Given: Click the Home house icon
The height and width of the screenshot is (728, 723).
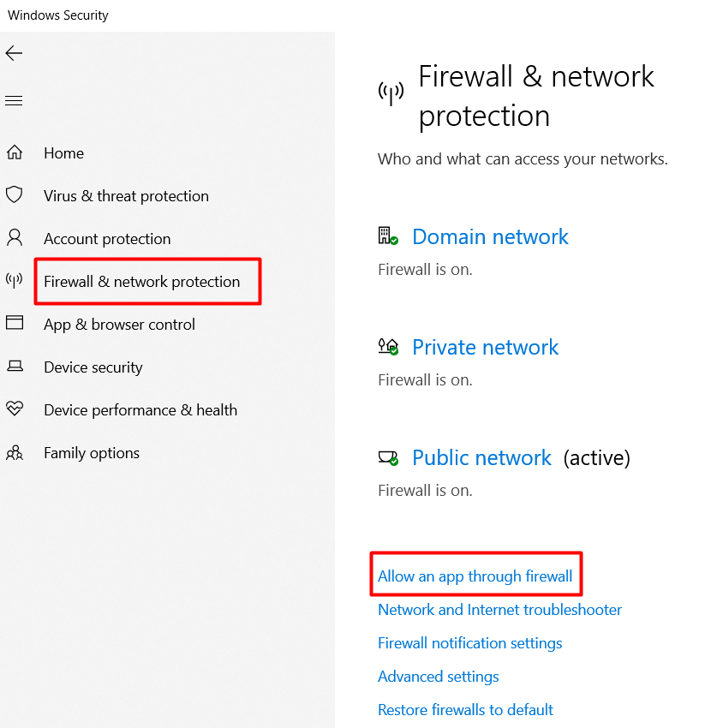Looking at the screenshot, I should pyautogui.click(x=15, y=153).
